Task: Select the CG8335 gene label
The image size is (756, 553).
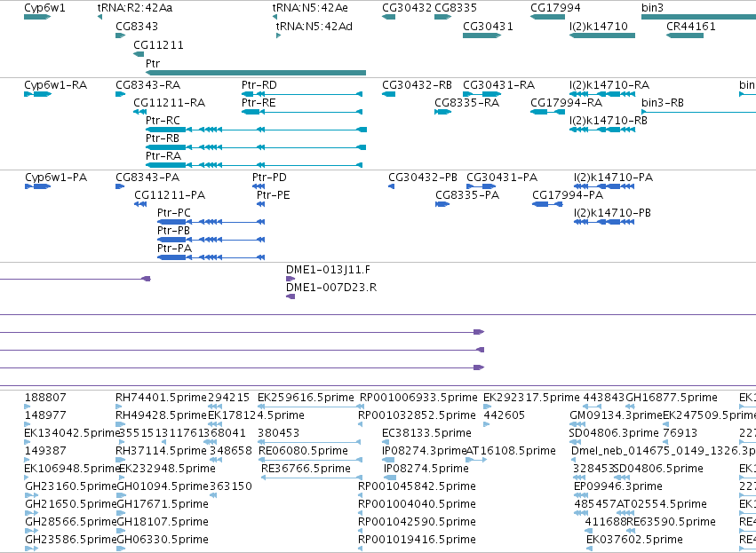Action: 456,8
